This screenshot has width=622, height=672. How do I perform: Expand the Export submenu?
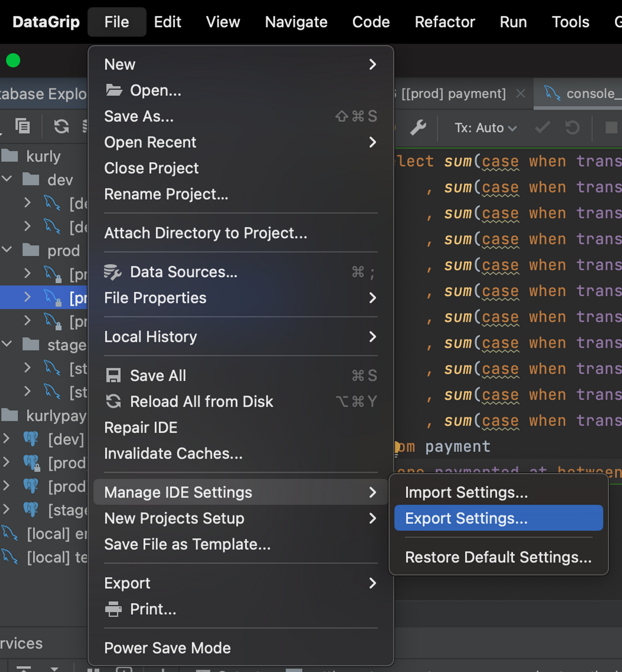click(x=241, y=583)
